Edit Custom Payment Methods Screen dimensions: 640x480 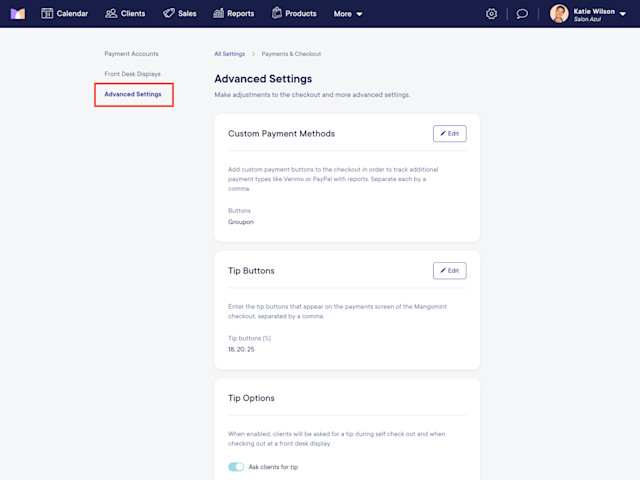coord(449,133)
